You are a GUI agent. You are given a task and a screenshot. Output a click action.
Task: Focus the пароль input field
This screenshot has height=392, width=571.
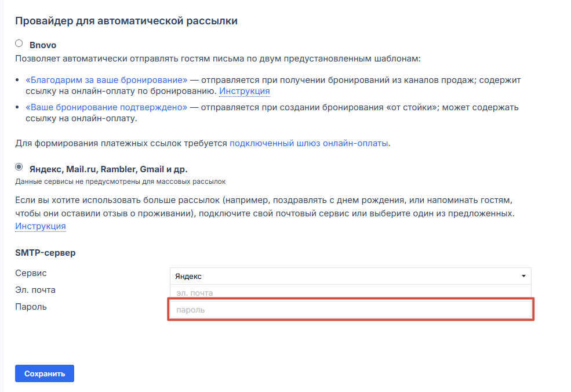(x=350, y=310)
